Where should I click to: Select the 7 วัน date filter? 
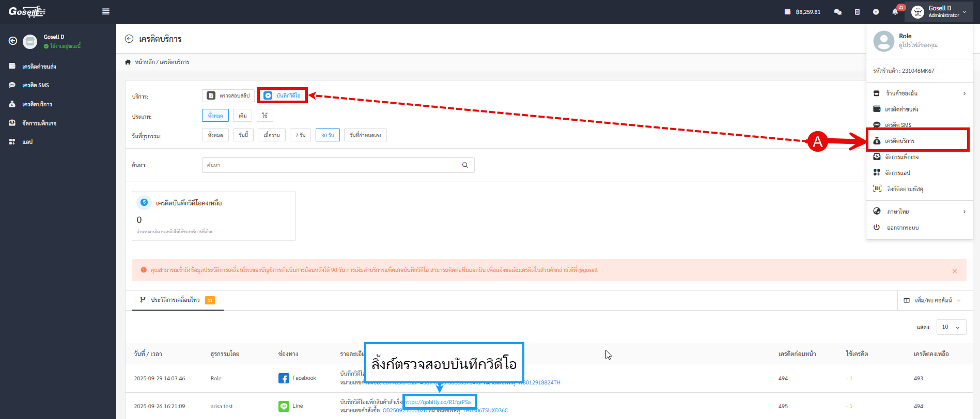[x=300, y=135]
